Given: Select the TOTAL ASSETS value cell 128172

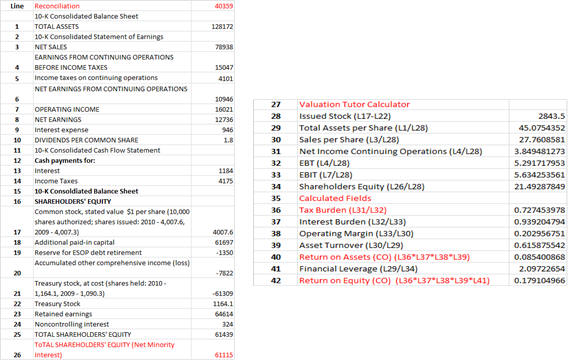Looking at the screenshot, I should coord(213,26).
